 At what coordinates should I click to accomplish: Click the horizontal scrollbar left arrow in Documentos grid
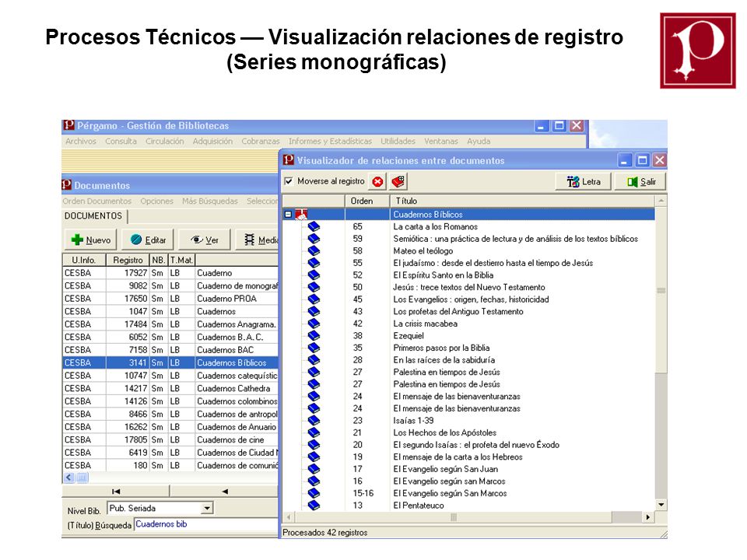coord(68,478)
